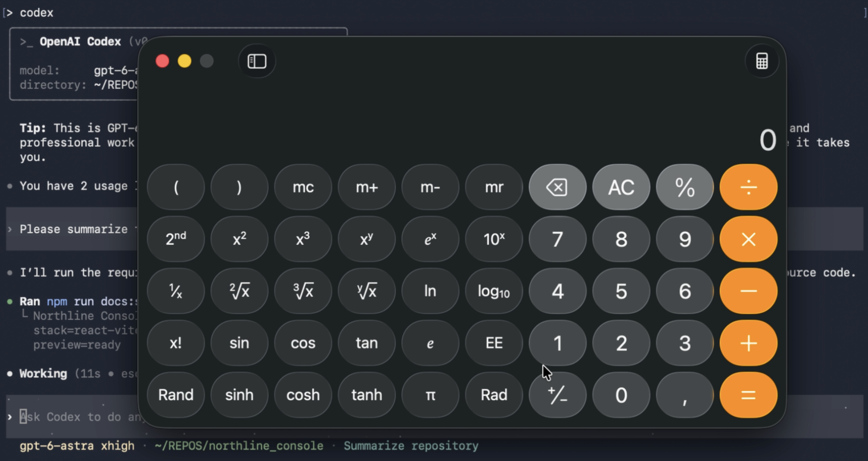Open the calculator mode icon
This screenshot has height=461, width=868.
pos(762,61)
